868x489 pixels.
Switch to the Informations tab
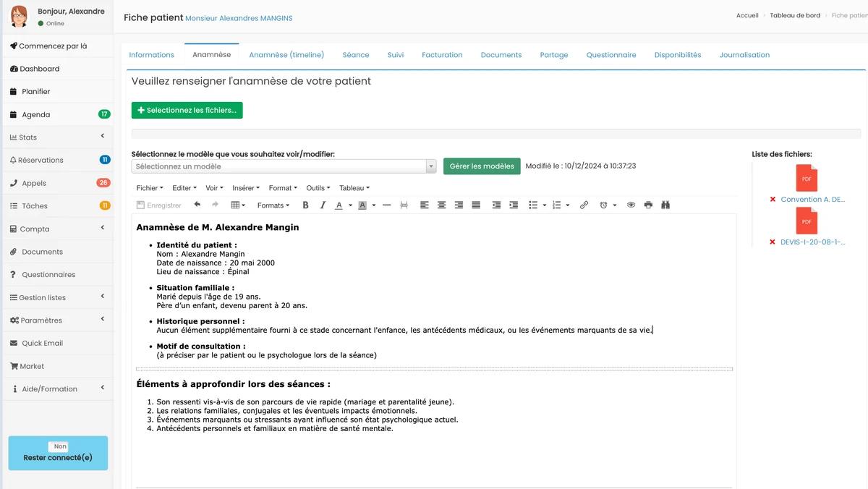[x=151, y=55]
